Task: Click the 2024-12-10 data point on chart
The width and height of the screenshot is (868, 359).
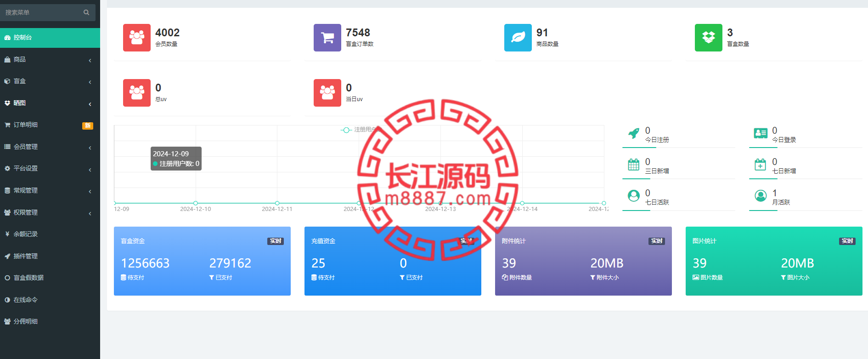Action: [x=196, y=203]
